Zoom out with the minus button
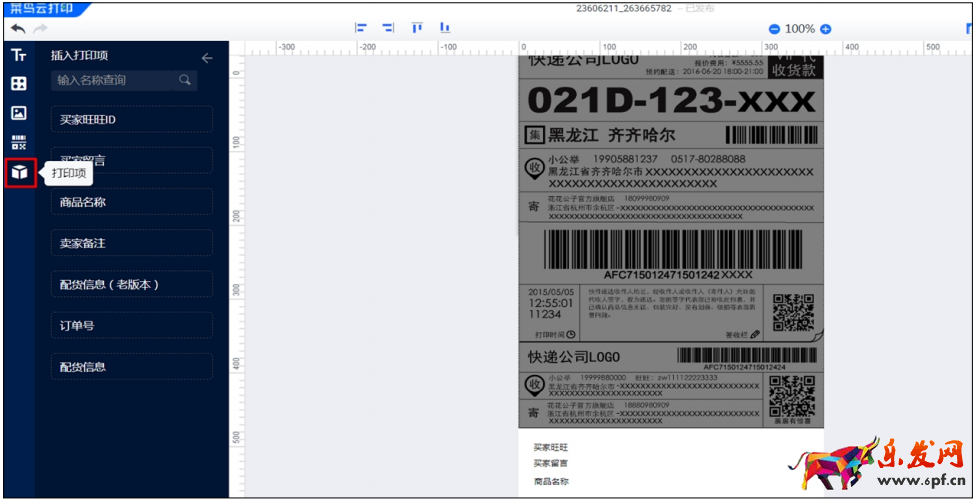 (x=773, y=30)
